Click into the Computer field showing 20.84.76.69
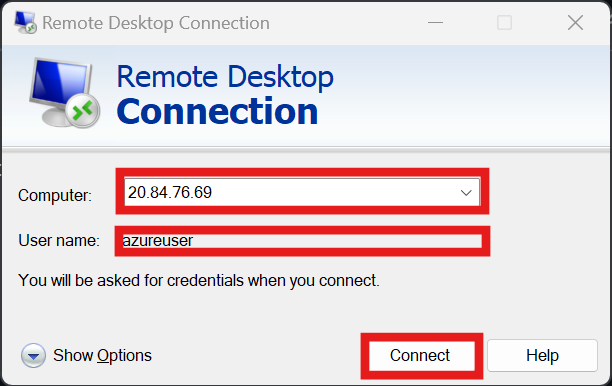 pyautogui.click(x=302, y=192)
